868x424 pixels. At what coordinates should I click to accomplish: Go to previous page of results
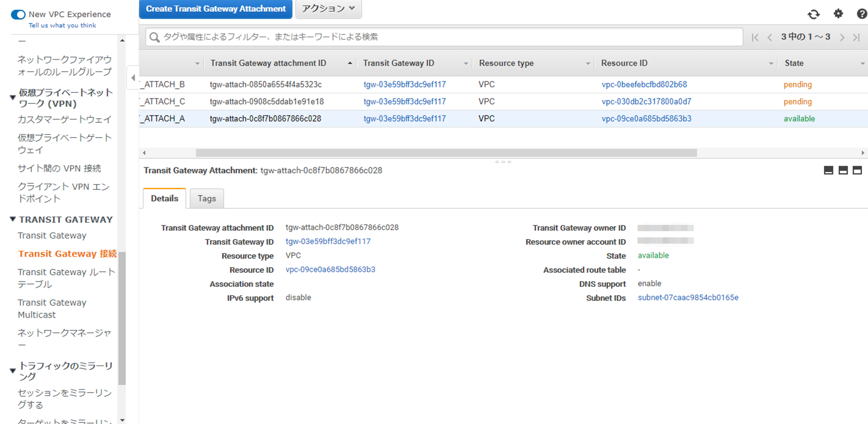click(770, 37)
